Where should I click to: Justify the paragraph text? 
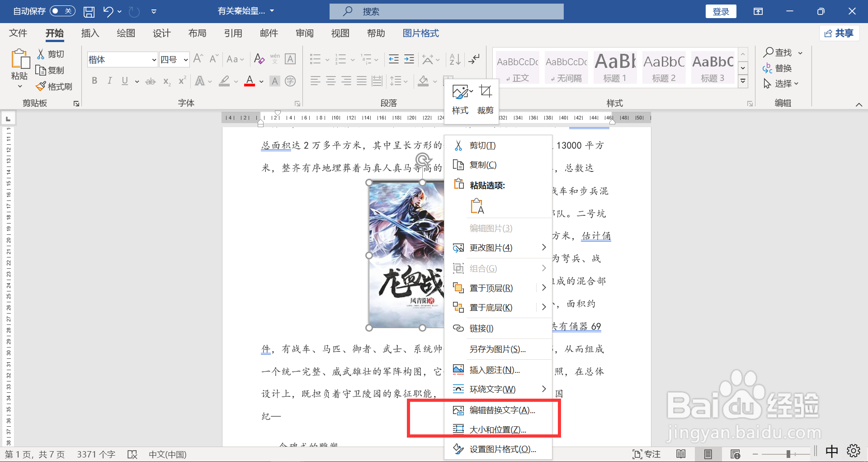click(x=362, y=81)
